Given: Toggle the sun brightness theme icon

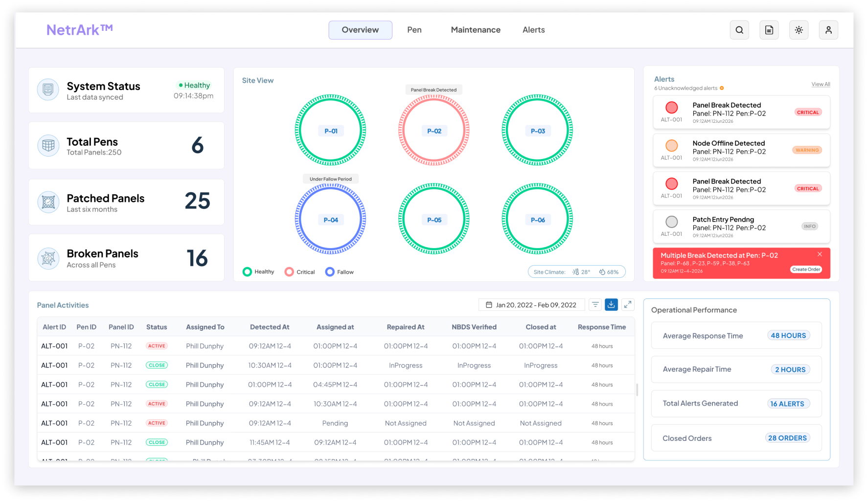Looking at the screenshot, I should (799, 30).
